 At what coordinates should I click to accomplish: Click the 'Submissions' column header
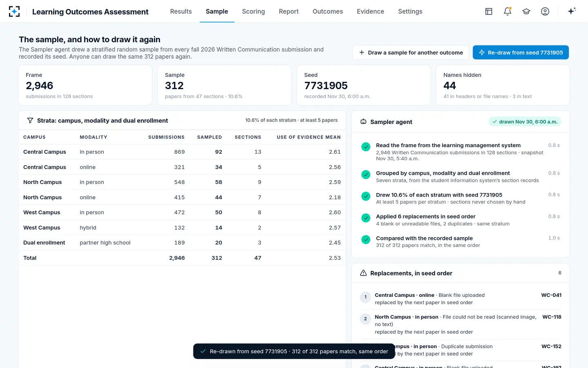(166, 137)
